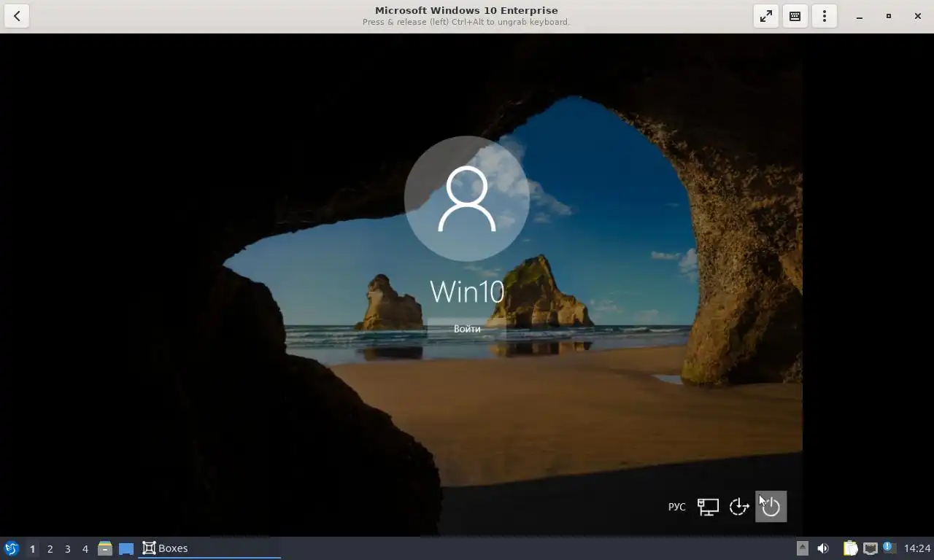Enter fullscreen mode in Boxes

click(x=766, y=16)
